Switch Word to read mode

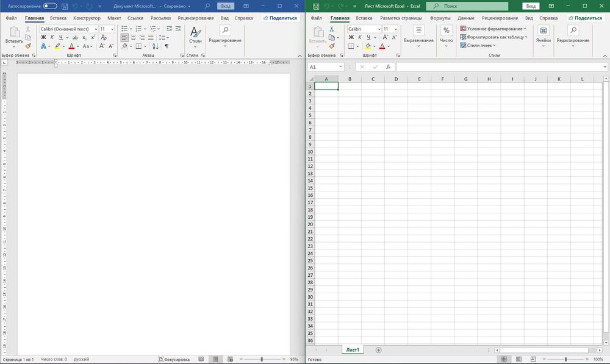(x=201, y=359)
